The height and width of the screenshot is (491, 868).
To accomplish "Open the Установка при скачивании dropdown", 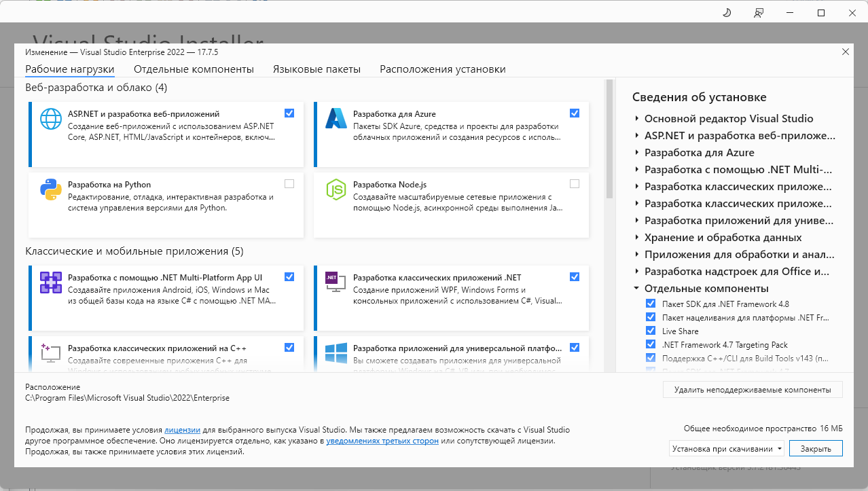I will [x=726, y=449].
